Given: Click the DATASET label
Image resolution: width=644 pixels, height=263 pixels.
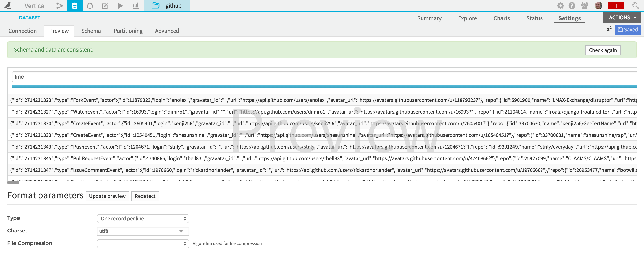Looking at the screenshot, I should [30, 18].
